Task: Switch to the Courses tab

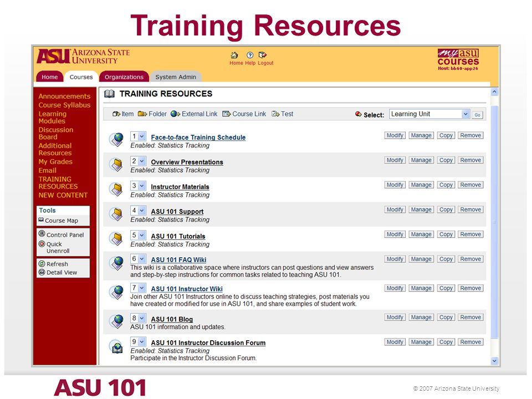Action: point(81,77)
